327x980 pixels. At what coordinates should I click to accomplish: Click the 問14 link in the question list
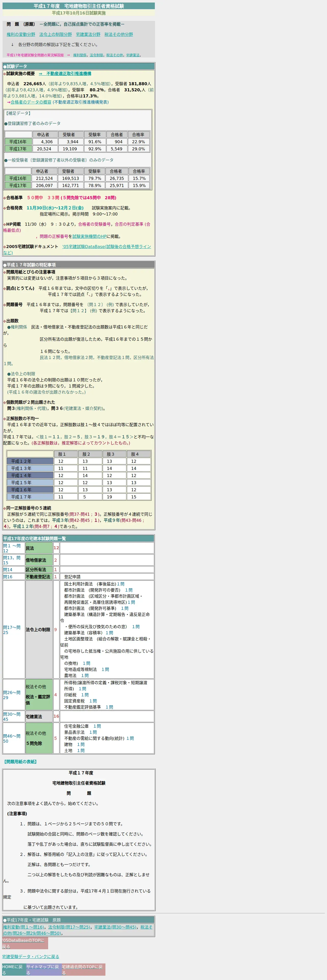click(x=8, y=570)
